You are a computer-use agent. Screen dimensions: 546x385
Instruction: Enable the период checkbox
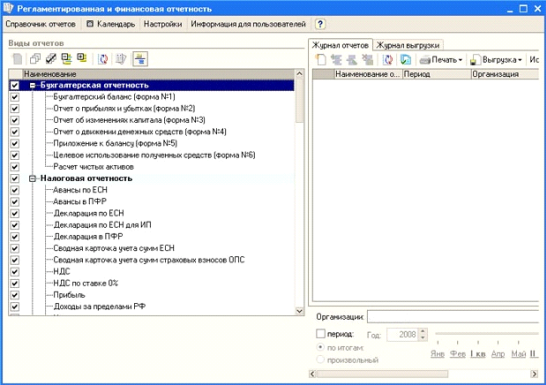point(320,333)
